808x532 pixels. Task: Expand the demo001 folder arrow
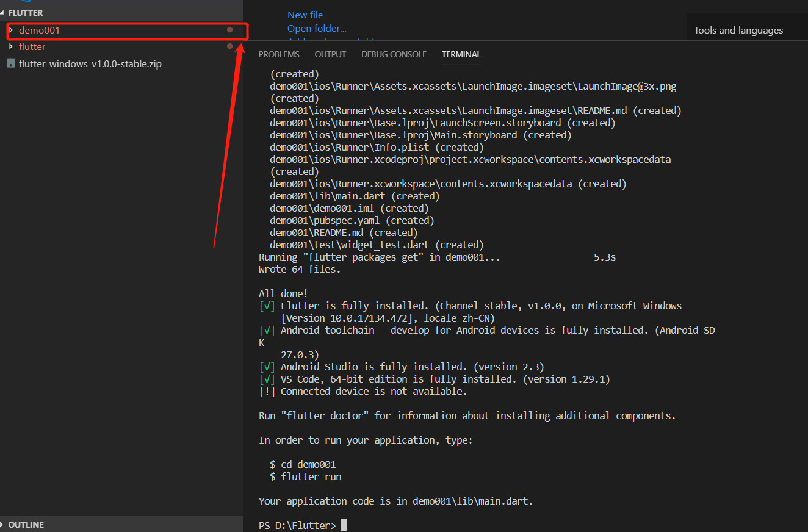pos(11,30)
